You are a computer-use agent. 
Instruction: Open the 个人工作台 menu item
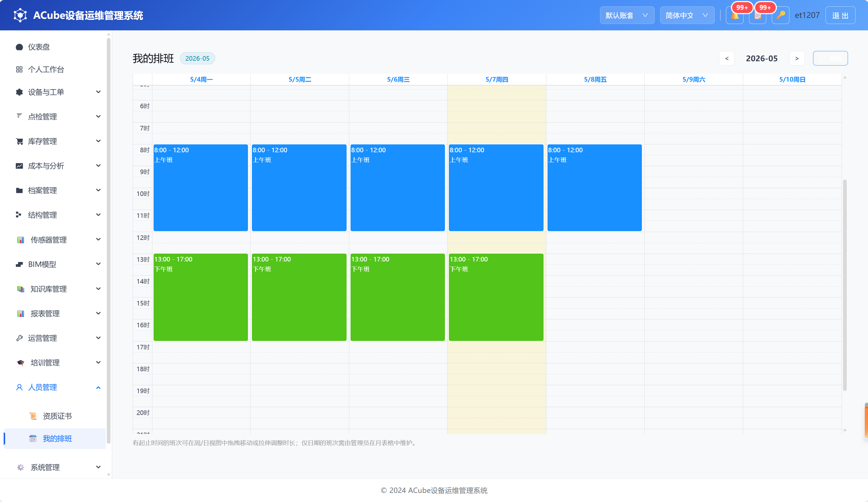(x=55, y=69)
